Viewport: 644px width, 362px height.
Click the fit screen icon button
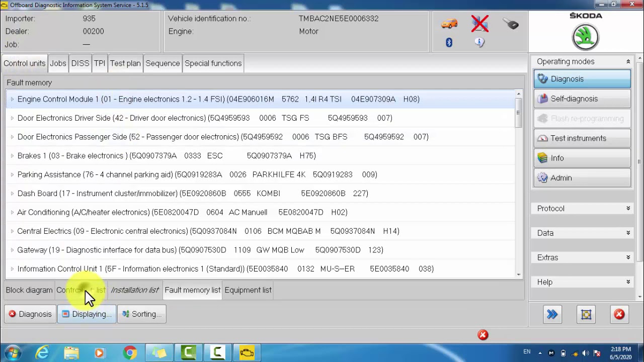[586, 315]
